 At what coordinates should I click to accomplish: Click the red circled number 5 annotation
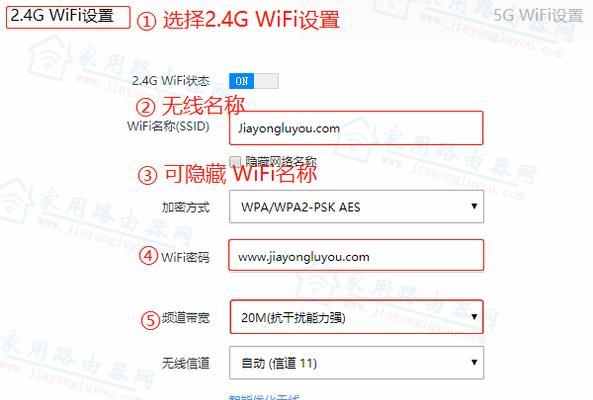150,320
